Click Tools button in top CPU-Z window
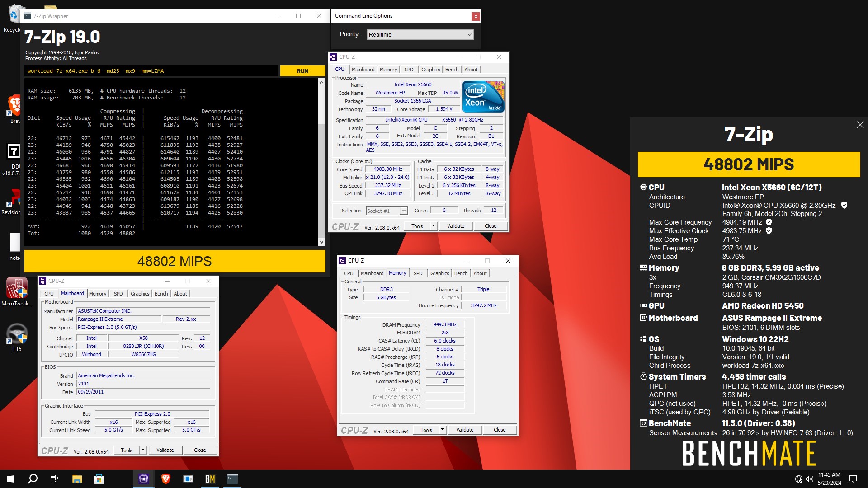The image size is (868, 488). 417,226
